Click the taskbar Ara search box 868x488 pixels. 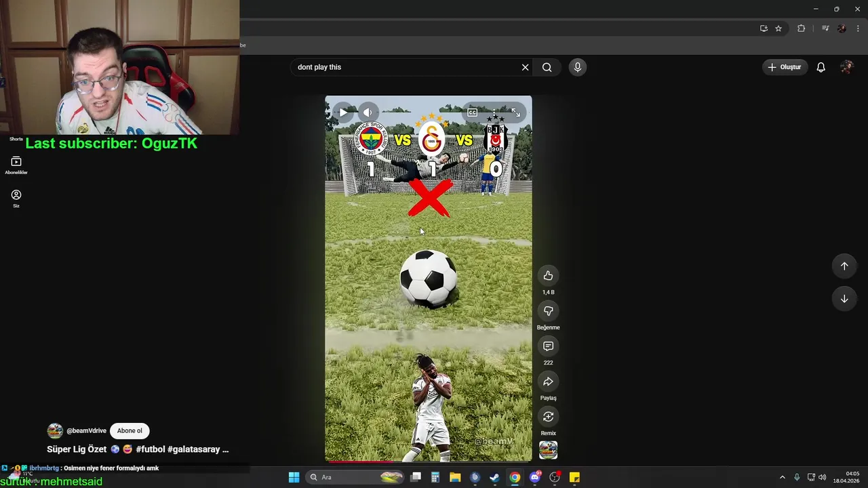(355, 477)
